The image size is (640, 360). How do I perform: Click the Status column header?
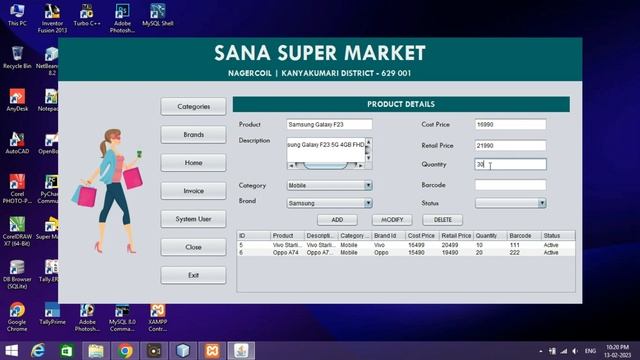point(558,236)
